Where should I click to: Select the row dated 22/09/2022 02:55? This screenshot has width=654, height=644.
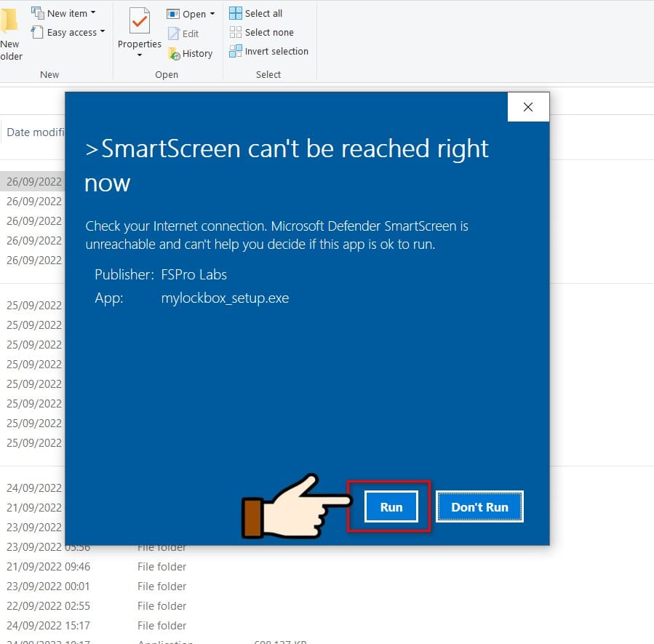tap(96, 605)
